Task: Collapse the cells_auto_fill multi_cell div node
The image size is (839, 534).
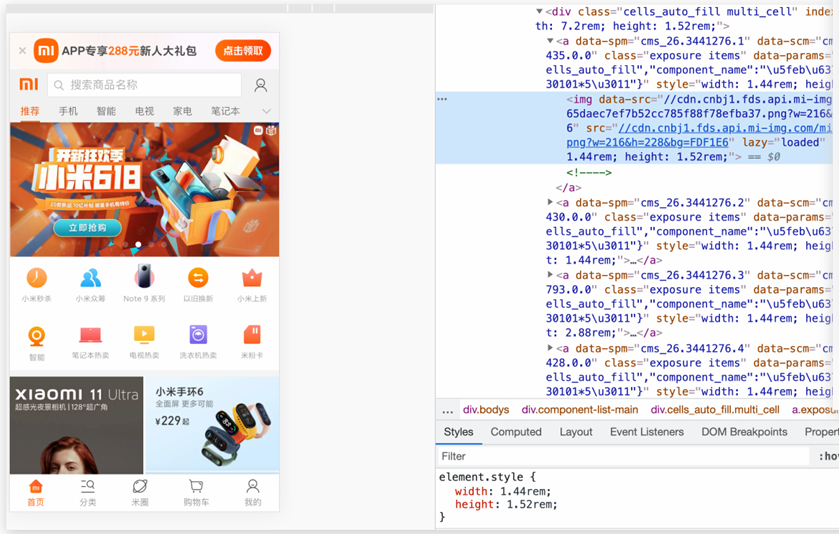Action: (x=539, y=11)
